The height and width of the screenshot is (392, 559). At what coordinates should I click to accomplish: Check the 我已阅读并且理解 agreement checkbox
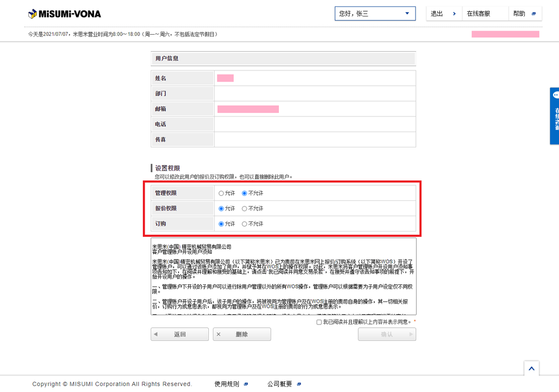[x=319, y=322]
